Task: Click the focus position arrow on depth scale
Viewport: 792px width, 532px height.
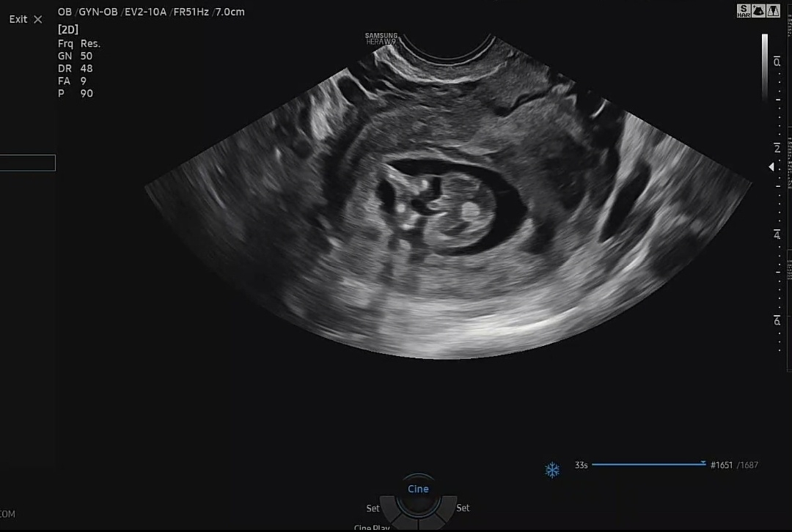Action: pos(771,167)
